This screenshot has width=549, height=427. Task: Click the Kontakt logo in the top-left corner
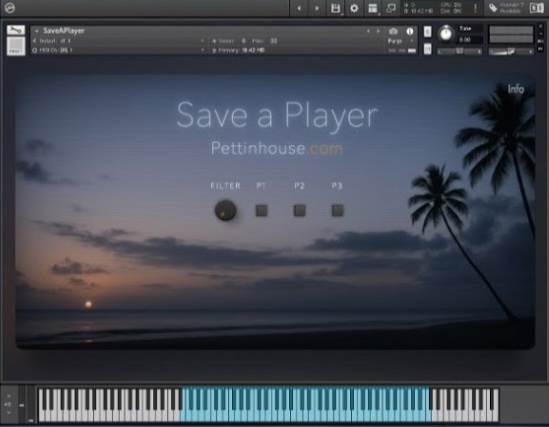[9, 8]
